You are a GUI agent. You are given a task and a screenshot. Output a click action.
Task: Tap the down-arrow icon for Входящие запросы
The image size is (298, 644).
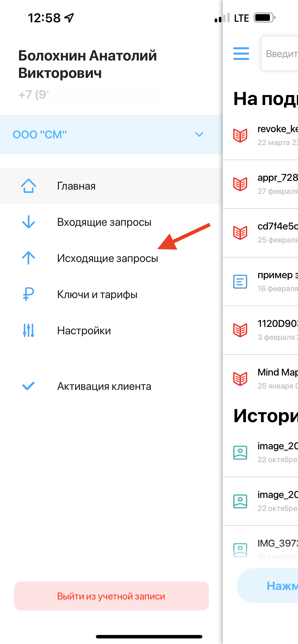tap(29, 222)
